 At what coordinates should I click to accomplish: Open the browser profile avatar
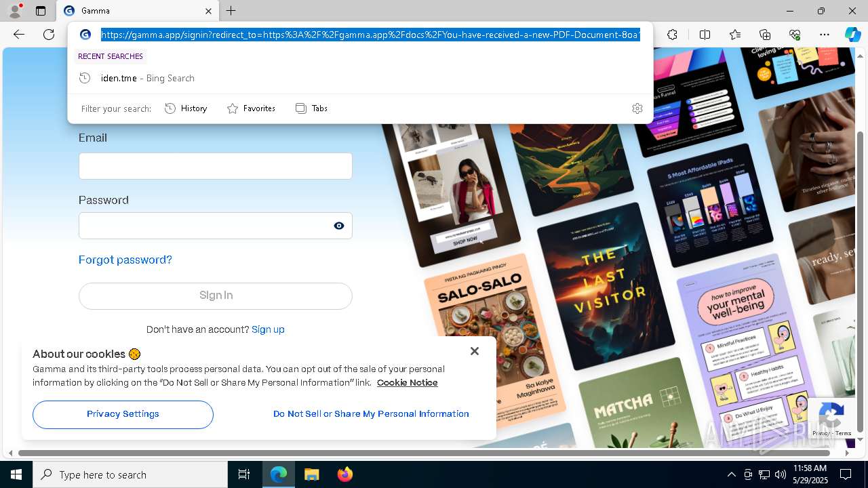click(x=15, y=11)
